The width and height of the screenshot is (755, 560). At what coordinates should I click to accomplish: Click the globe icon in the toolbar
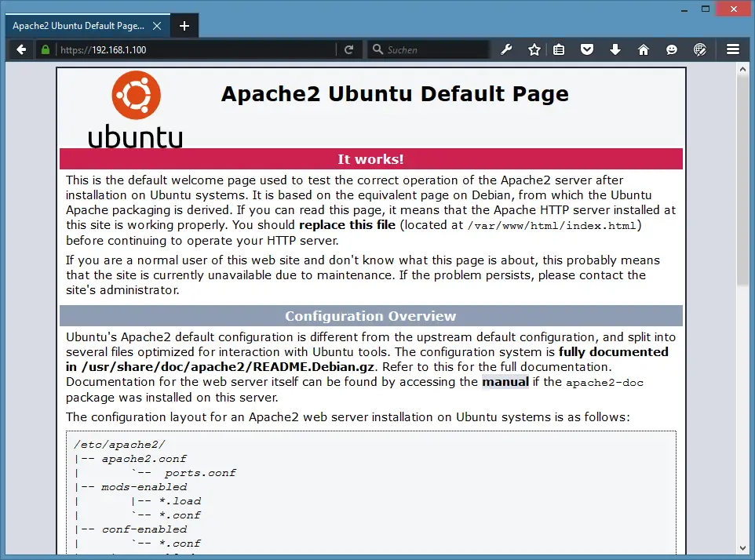click(699, 49)
